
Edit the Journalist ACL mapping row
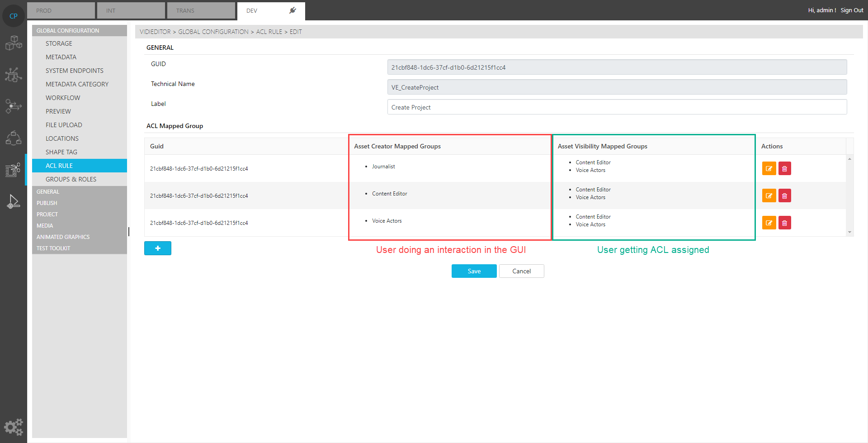769,168
